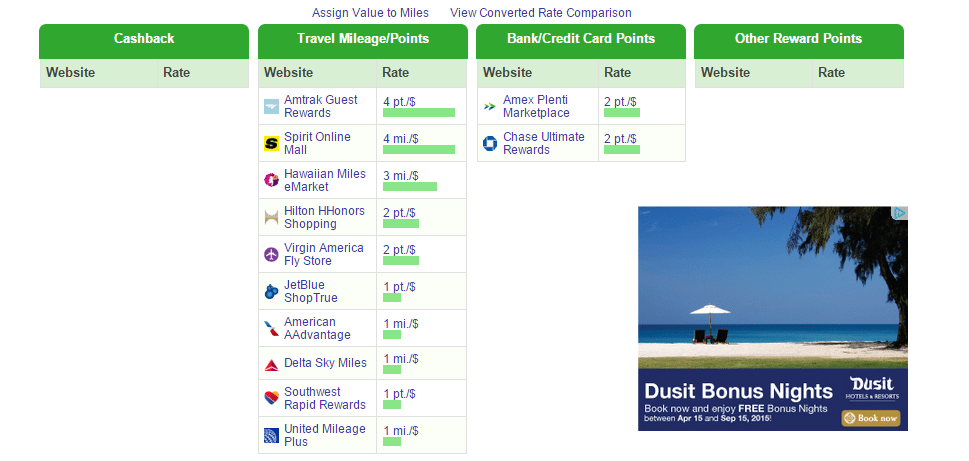Click the Chase Ultimate Rewards logo icon

[490, 143]
